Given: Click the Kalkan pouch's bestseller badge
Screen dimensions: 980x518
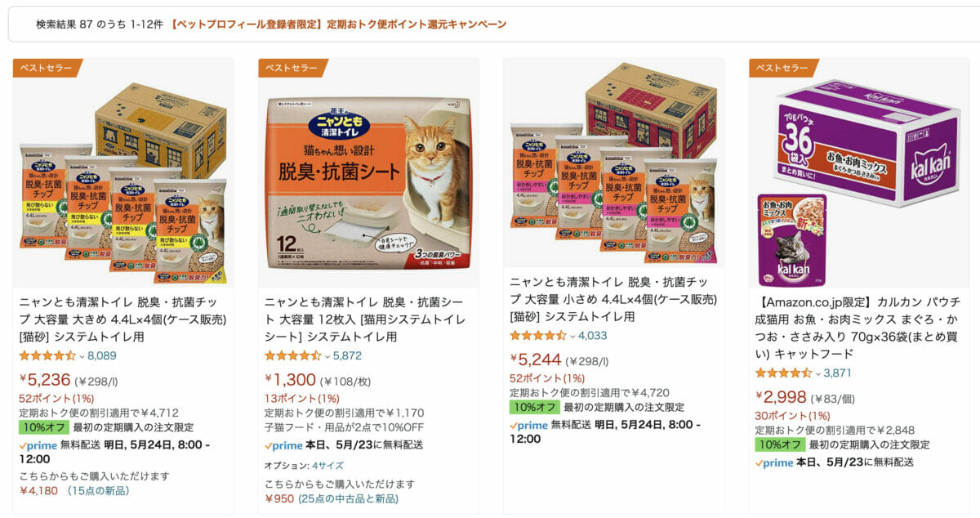Looking at the screenshot, I should [x=783, y=68].
